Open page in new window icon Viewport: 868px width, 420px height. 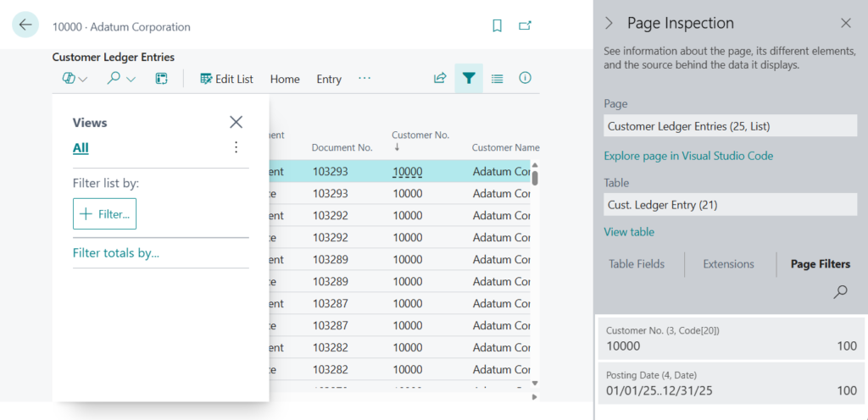526,26
